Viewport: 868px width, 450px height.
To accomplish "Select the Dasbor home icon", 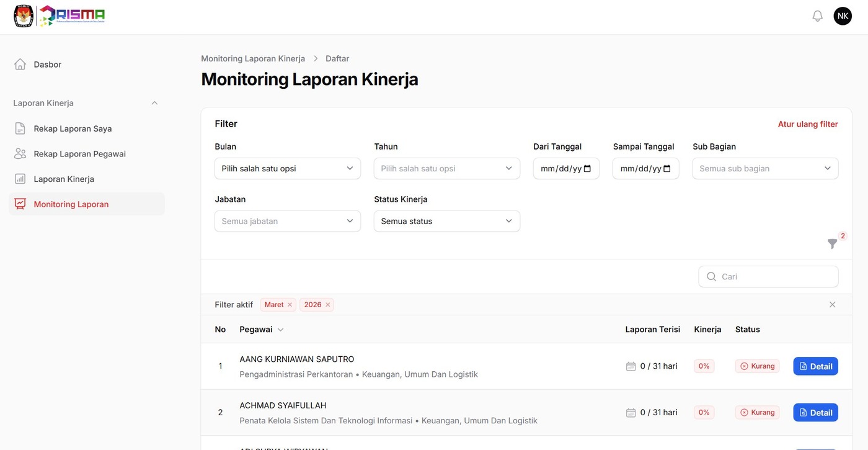I will click(x=19, y=64).
